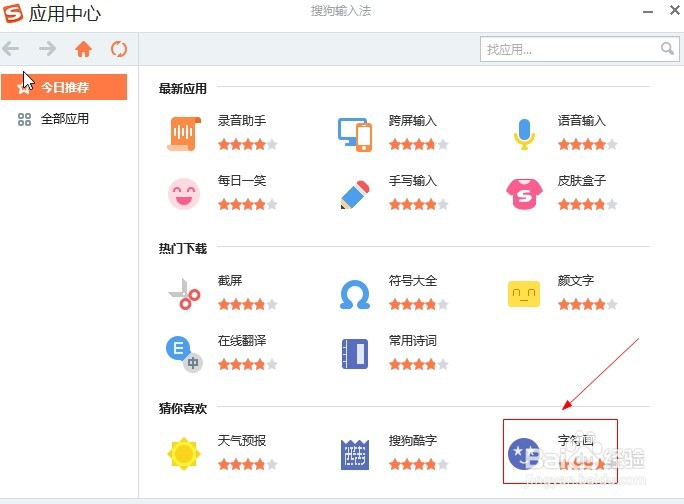Image resolution: width=684 pixels, height=504 pixels.
Task: Click the 录音助手 label
Action: coord(242,120)
